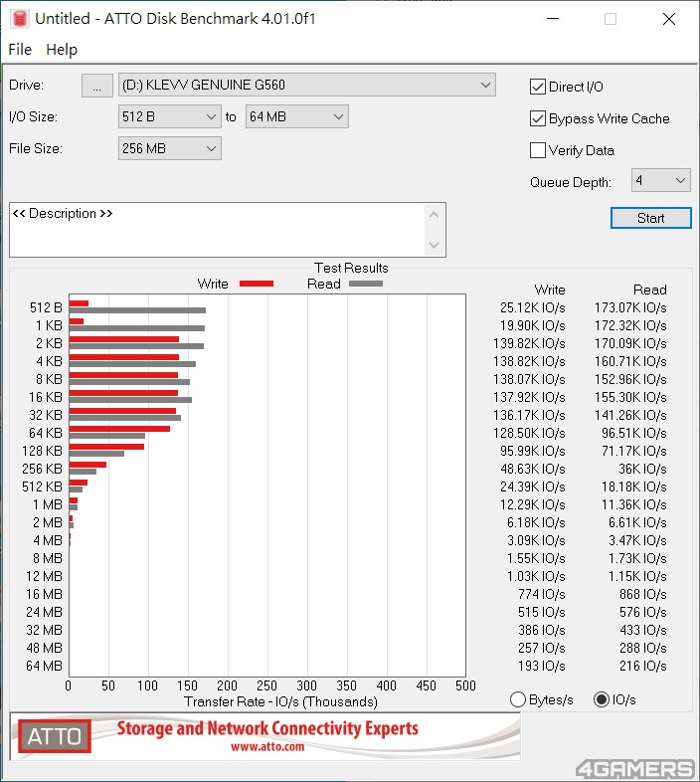
Task: Maximize the ATTO Disk Benchmark window
Action: [x=611, y=19]
